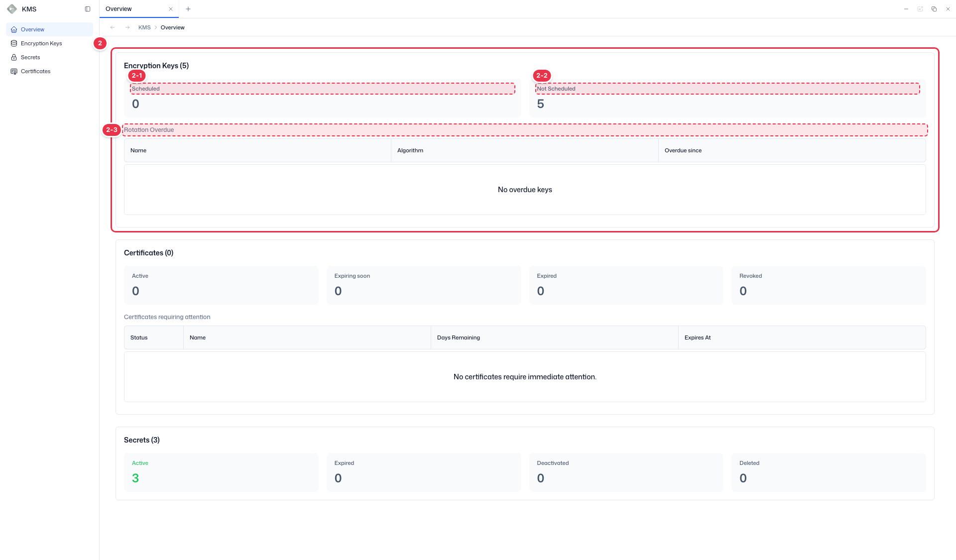Click the Active certificates card
This screenshot has width=956, height=560.
221,285
